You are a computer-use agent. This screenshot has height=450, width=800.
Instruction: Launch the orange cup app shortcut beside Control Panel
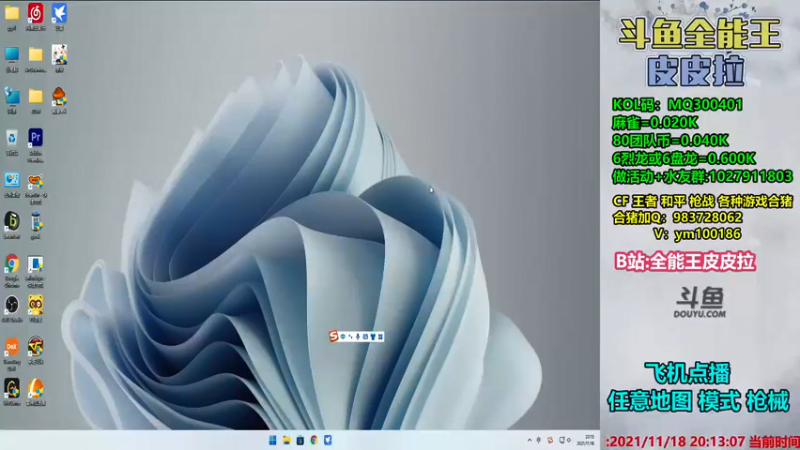(x=35, y=187)
